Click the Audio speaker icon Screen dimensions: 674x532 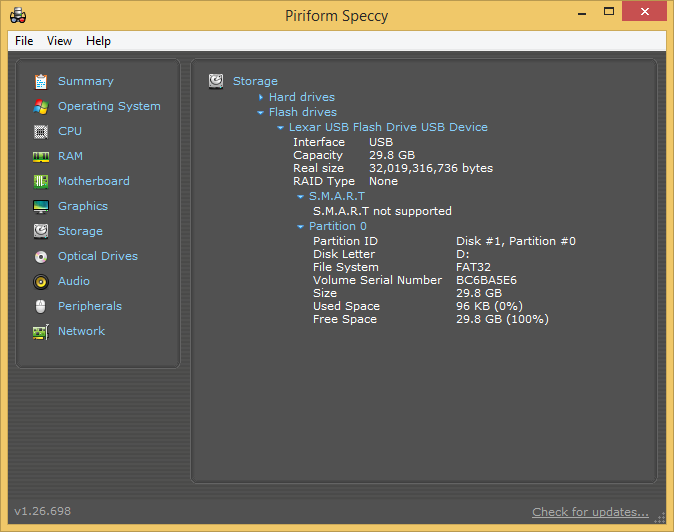41,281
